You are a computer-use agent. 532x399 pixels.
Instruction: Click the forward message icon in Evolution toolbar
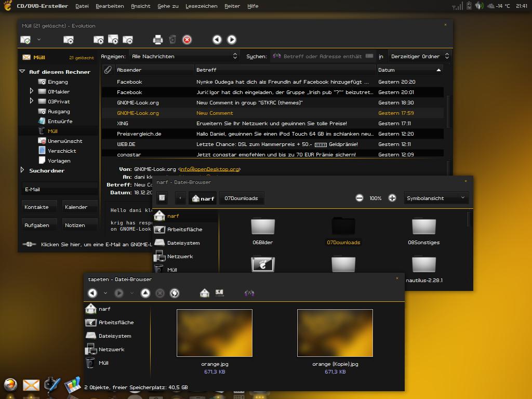coord(128,39)
